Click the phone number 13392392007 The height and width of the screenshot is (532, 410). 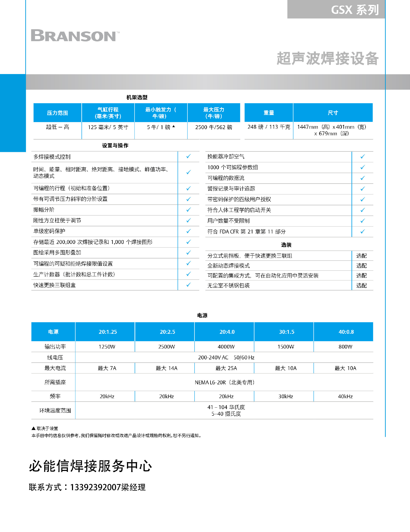95,487
